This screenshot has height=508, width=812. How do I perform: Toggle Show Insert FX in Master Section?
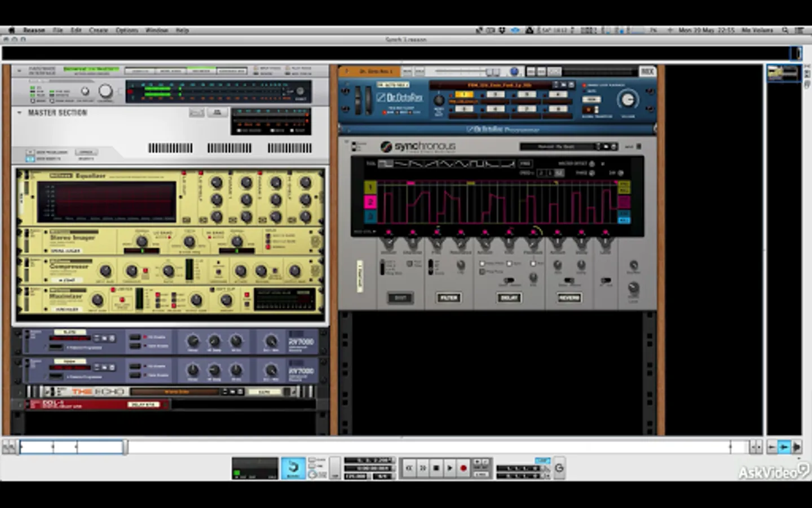(30, 159)
